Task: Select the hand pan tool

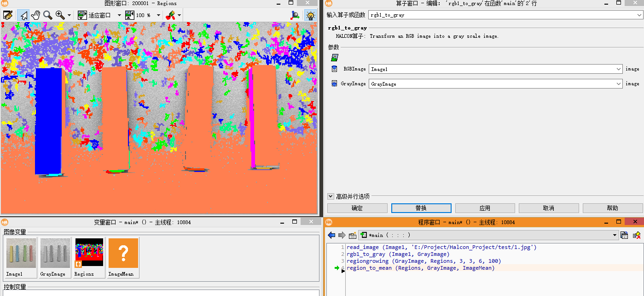Action: tap(35, 15)
